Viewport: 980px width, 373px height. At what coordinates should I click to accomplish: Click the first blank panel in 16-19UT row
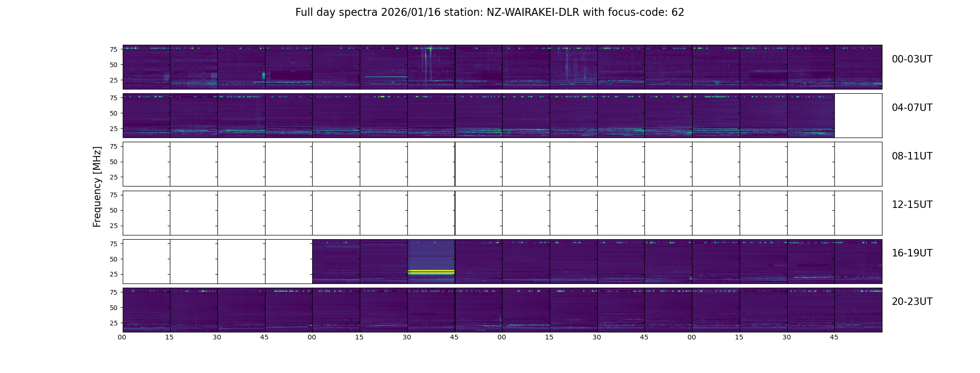click(x=147, y=262)
